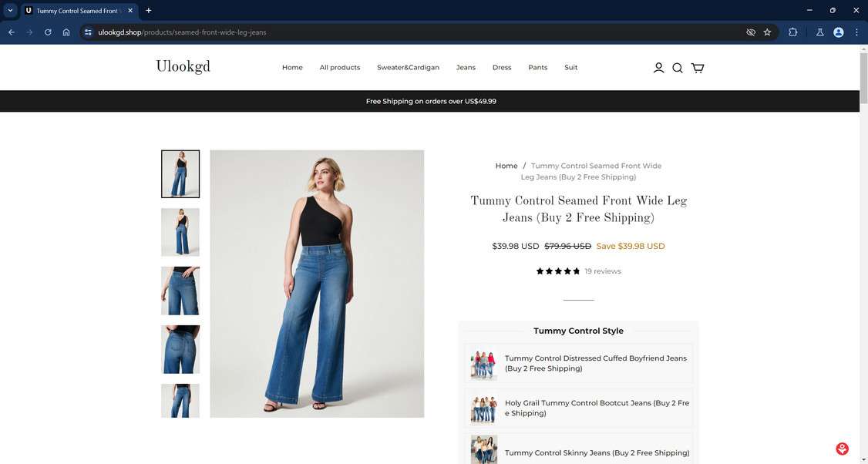Click the red floating chat icon
This screenshot has height=464, width=868.
pos(842,449)
